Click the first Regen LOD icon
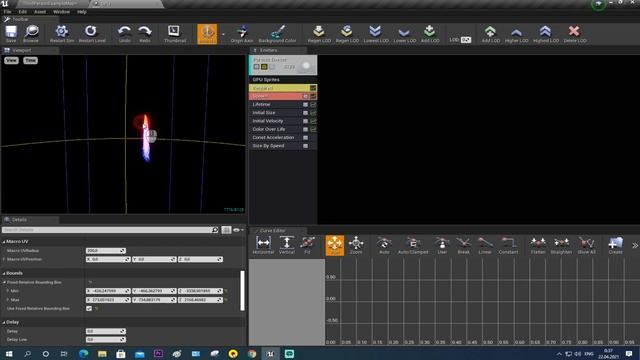This screenshot has width=640, height=360. [x=319, y=33]
